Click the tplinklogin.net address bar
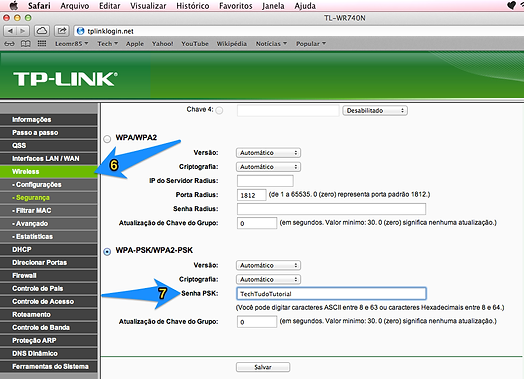 click(x=298, y=31)
